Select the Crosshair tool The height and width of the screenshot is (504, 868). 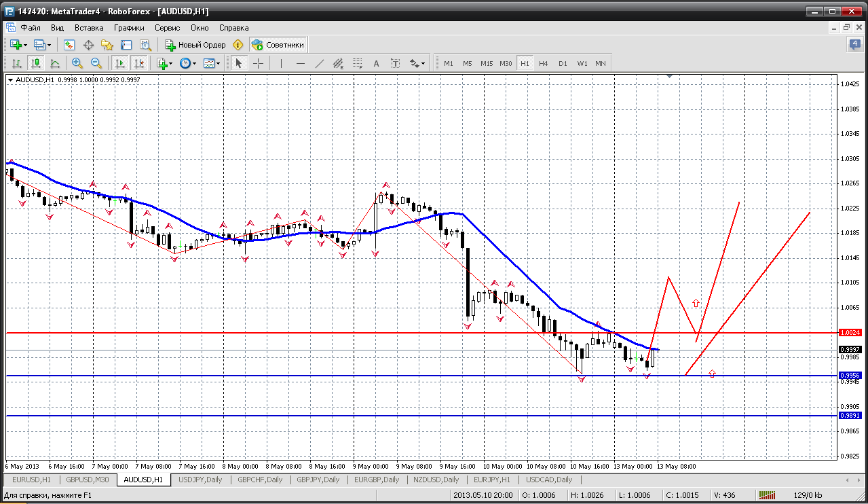click(x=259, y=63)
